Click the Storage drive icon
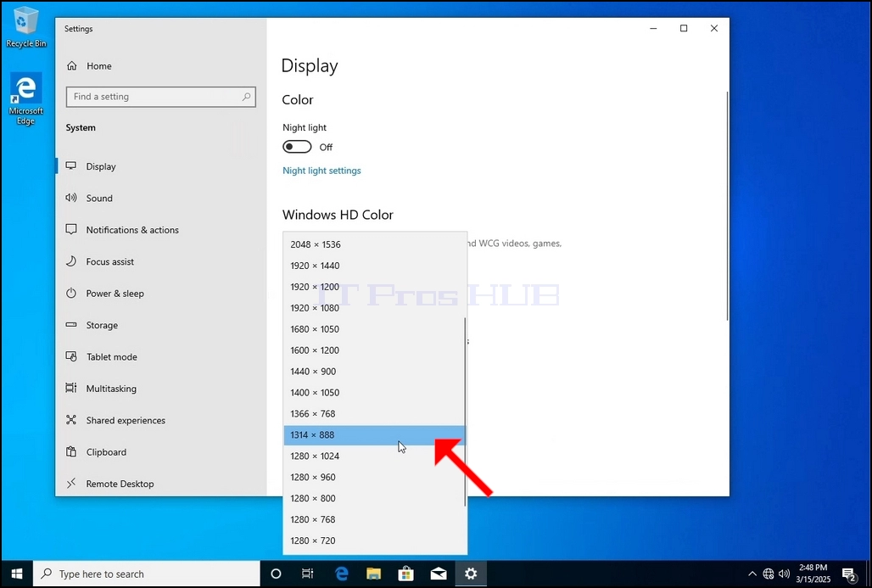Screen dimensions: 872x588 pyautogui.click(x=71, y=325)
